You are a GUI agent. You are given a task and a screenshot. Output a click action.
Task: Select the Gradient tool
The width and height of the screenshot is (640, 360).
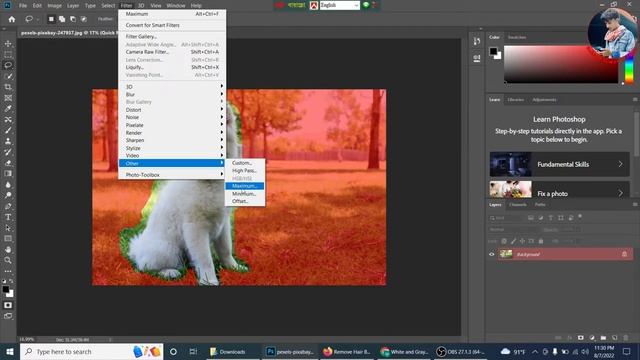pos(8,173)
